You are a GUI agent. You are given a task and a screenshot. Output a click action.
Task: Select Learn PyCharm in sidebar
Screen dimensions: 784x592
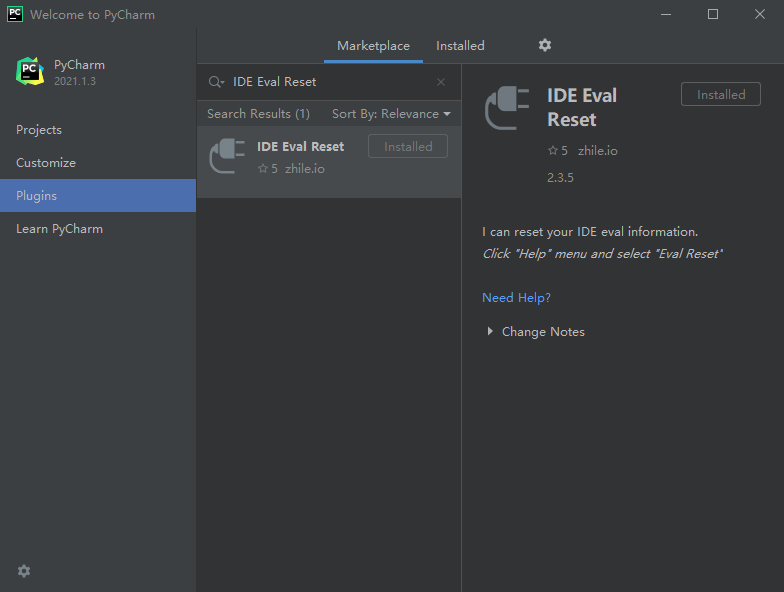[59, 229]
